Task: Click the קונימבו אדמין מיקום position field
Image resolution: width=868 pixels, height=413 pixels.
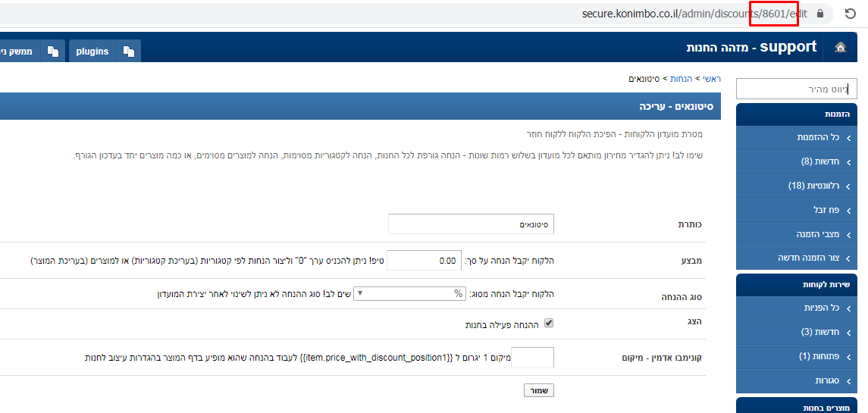Action: (532, 357)
